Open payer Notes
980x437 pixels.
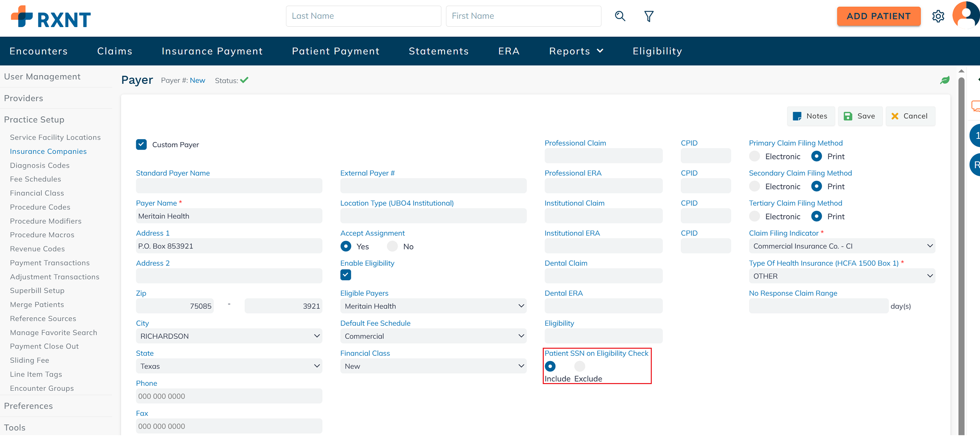[x=810, y=116]
